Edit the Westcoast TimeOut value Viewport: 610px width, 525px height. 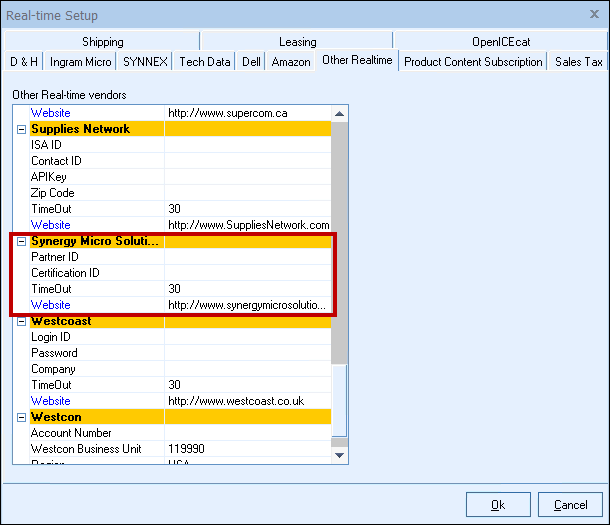click(248, 385)
